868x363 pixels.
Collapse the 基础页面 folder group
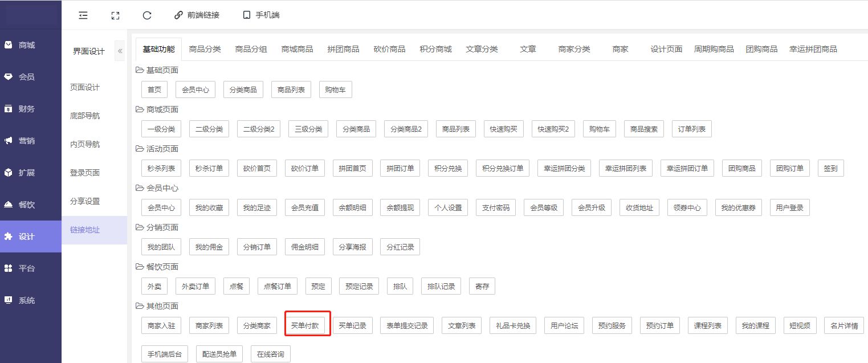coord(140,70)
